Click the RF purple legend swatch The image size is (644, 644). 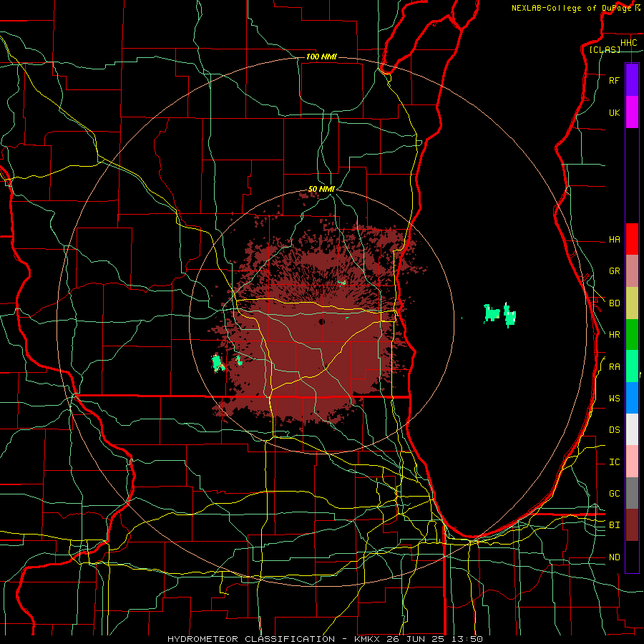tap(632, 80)
